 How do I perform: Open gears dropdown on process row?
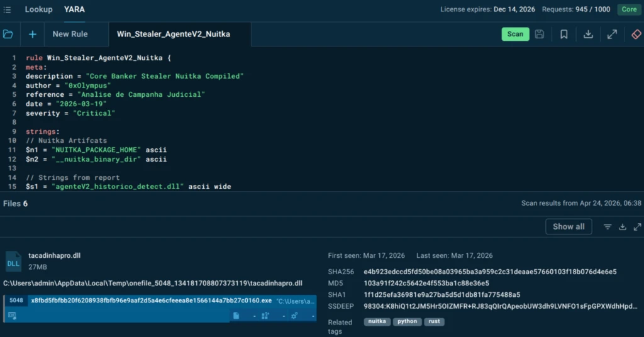tap(297, 316)
